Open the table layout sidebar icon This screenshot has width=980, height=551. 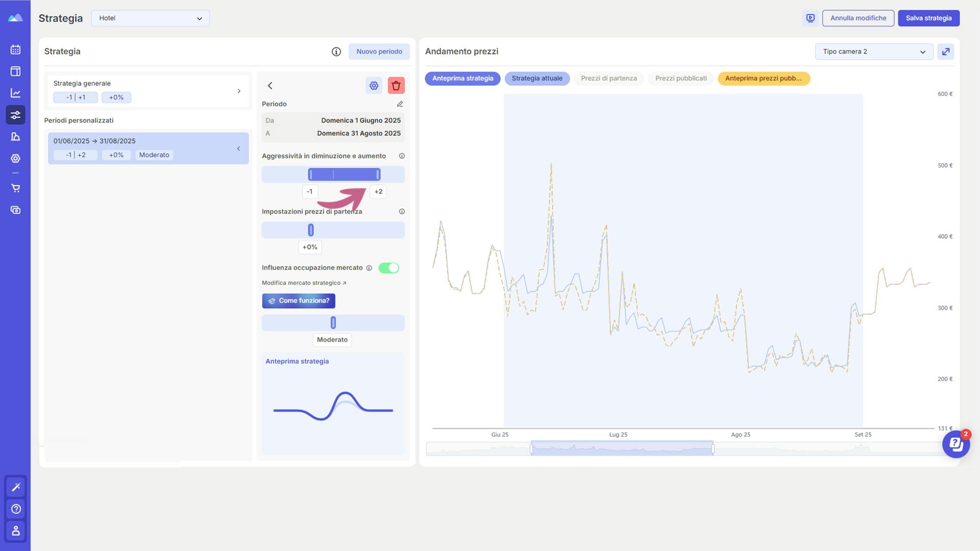(15, 71)
